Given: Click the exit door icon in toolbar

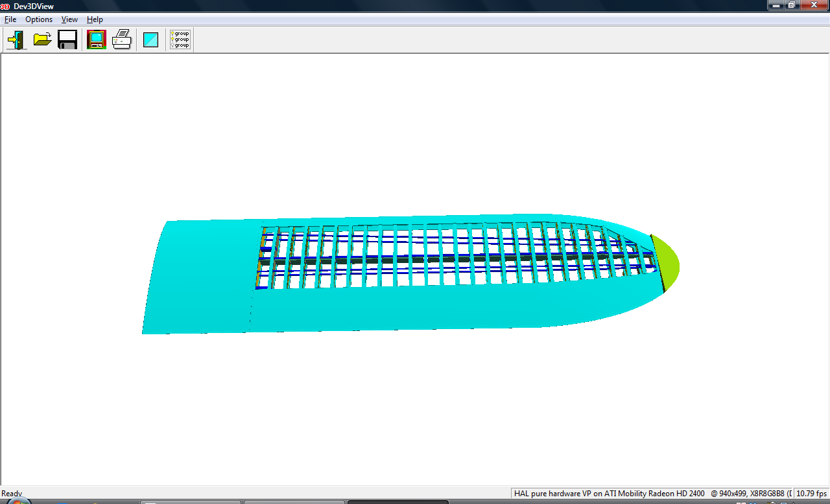Looking at the screenshot, I should 16,40.
